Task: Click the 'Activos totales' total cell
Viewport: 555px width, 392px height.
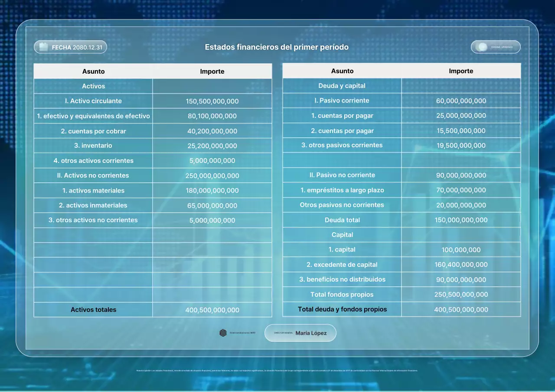Action: click(x=93, y=310)
